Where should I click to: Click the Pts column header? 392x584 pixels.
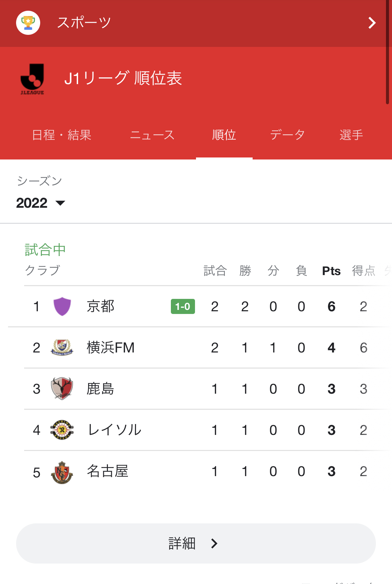click(331, 271)
